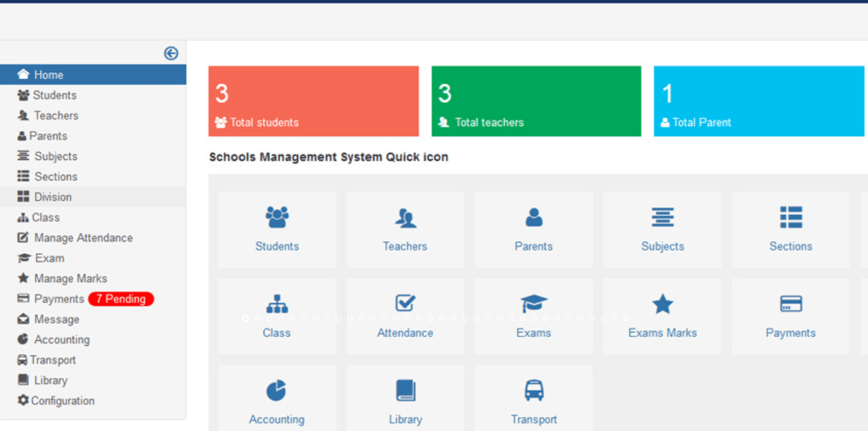Viewport: 868px width, 431px height.
Task: Open the Total students red card
Action: [313, 100]
